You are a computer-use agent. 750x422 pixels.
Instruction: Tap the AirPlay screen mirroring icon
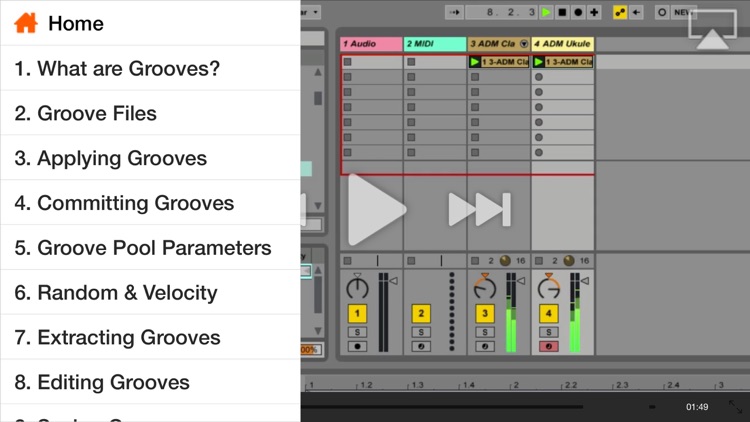coord(712,30)
